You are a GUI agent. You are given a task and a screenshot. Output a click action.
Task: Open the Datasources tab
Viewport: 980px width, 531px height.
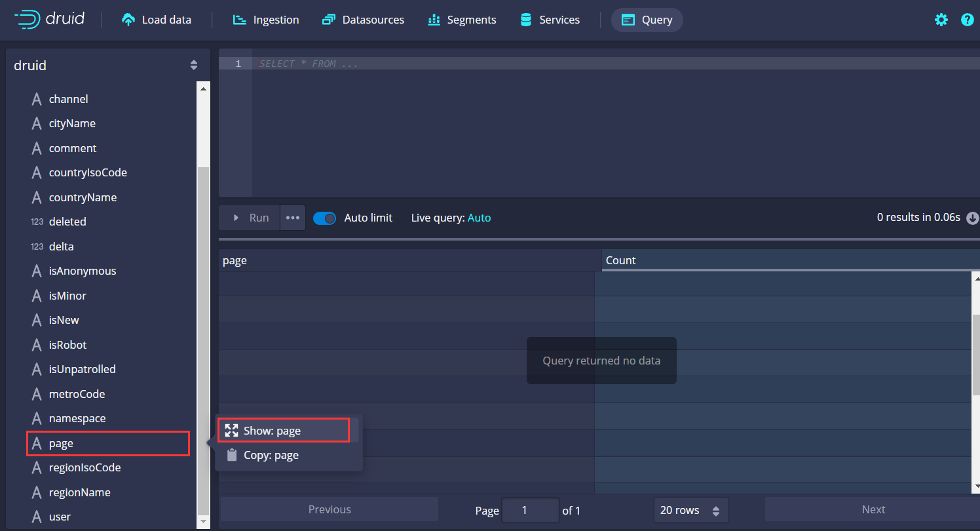364,20
